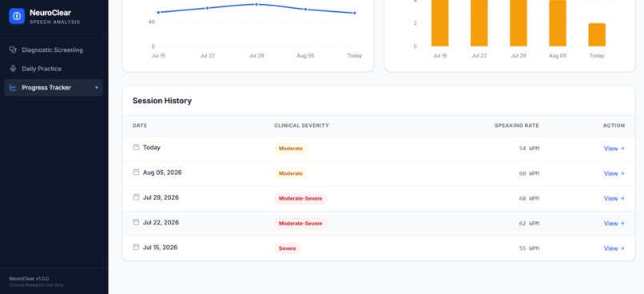Click the 62 WPM speaking rate value

529,224
